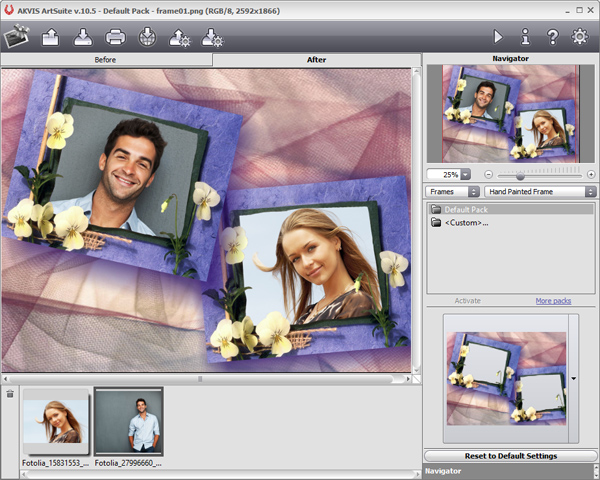Switch to the After tab
The height and width of the screenshot is (480, 600).
[x=316, y=60]
